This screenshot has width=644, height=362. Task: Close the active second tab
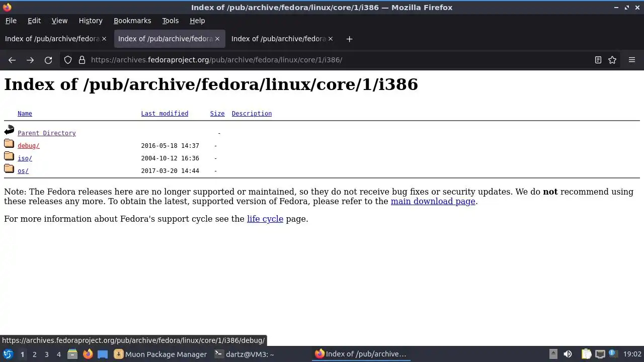tap(217, 39)
